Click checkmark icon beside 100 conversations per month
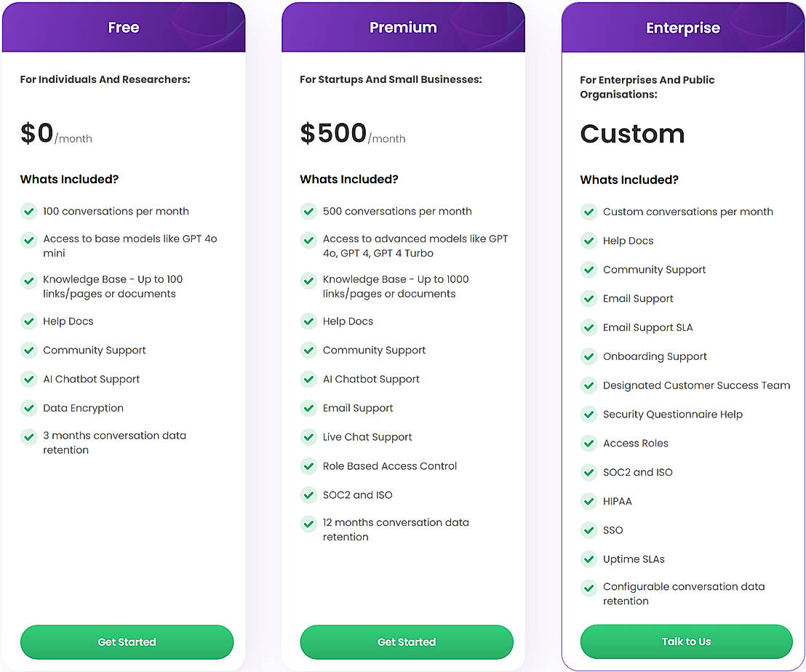Screen dimensions: 806x672 point(28,212)
